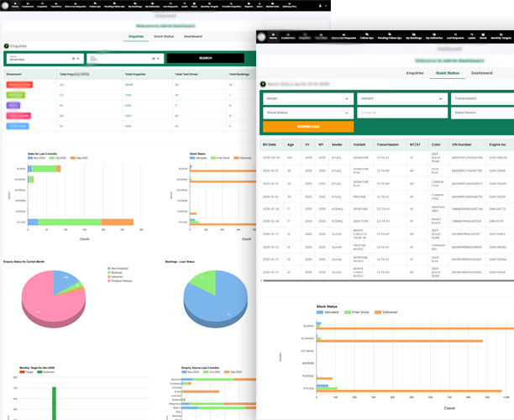Toggle Pending Followup legend in the enquiry pie chart
The height and width of the screenshot is (420, 514).
point(118,279)
